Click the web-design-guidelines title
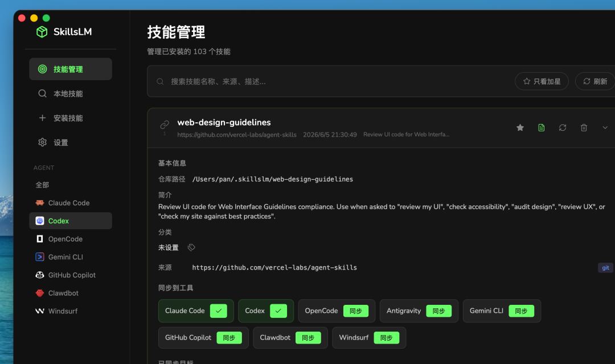The width and height of the screenshot is (615, 364). [x=224, y=122]
